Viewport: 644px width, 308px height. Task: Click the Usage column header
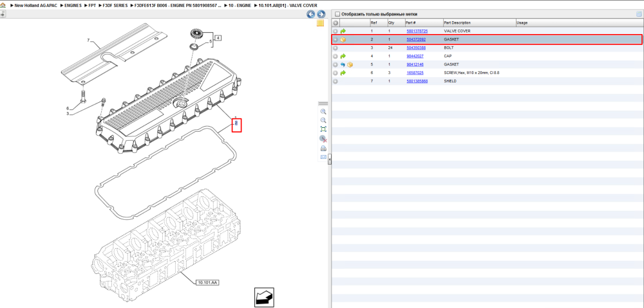pos(579,23)
